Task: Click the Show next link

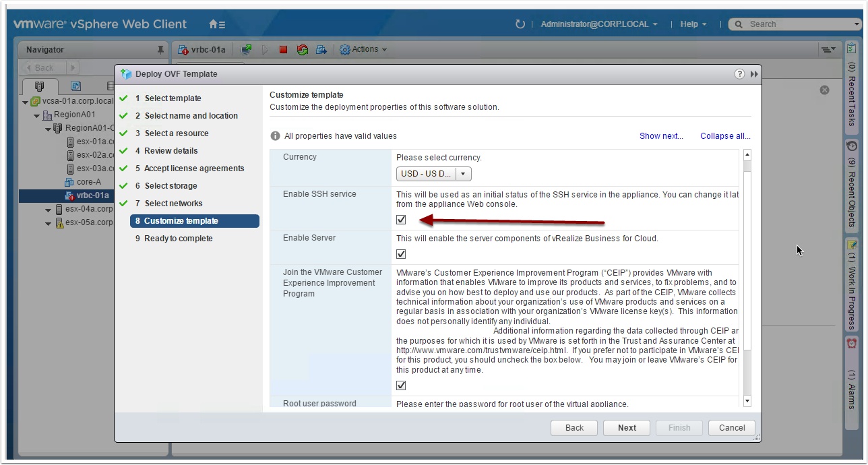Action: 661,136
